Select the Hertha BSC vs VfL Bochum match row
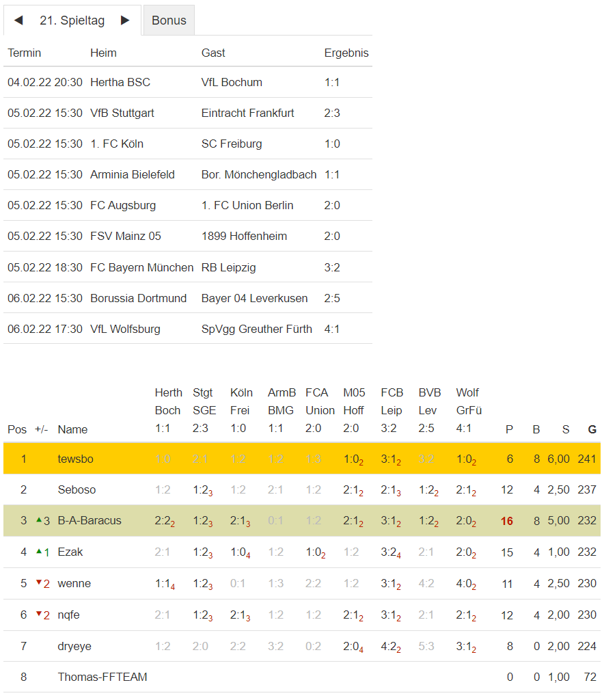The image size is (604, 700). point(187,82)
